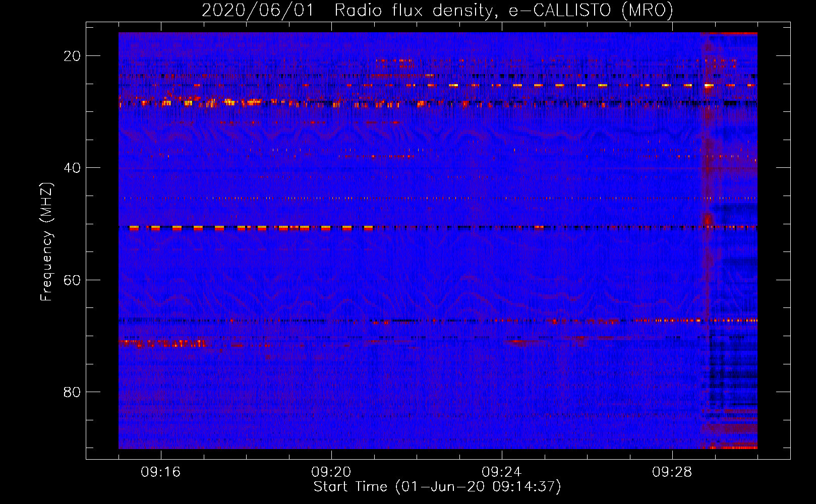Click the '60' frequency tick label
Image resolution: width=816 pixels, height=504 pixels.
click(73, 280)
